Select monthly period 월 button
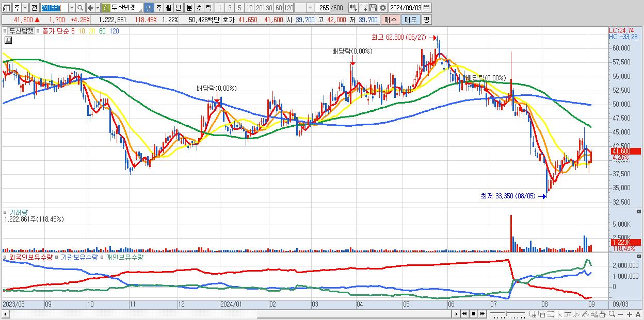Screen dimensions: 644x320 point(168,8)
